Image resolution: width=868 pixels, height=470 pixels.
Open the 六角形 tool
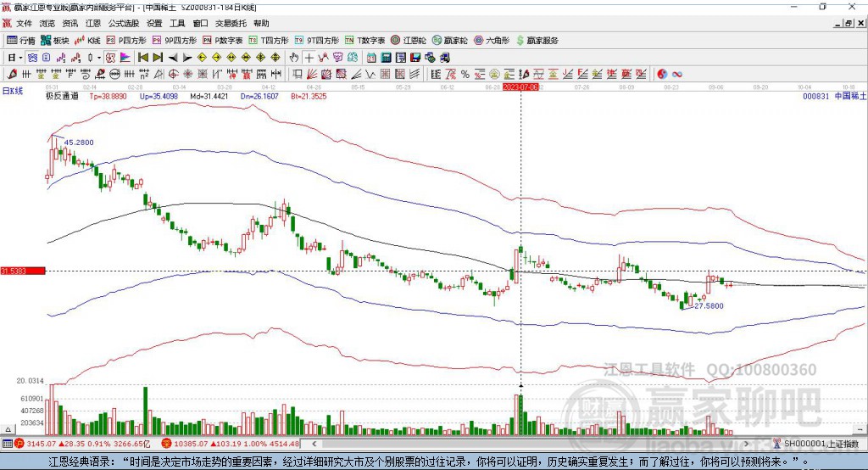click(x=492, y=41)
